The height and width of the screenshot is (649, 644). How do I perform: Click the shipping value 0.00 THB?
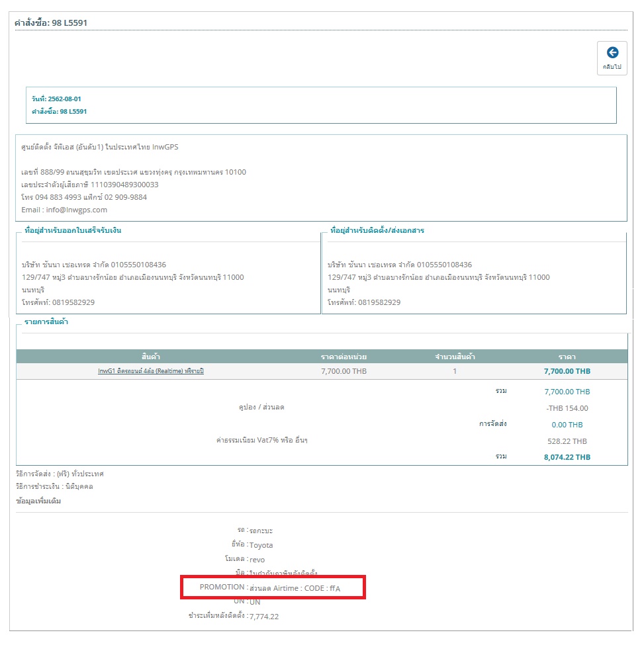[x=567, y=425]
